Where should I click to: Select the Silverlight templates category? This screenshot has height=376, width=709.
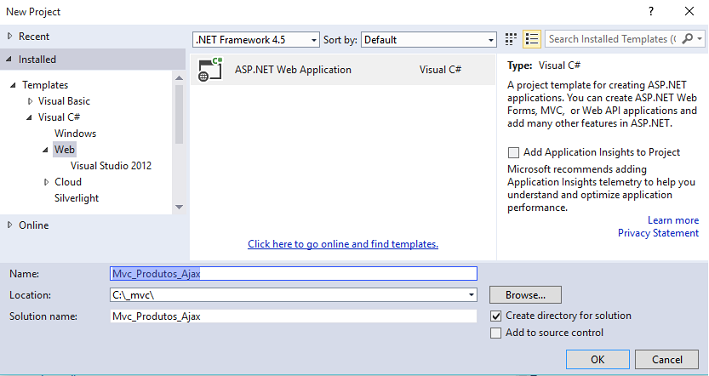pyautogui.click(x=76, y=198)
